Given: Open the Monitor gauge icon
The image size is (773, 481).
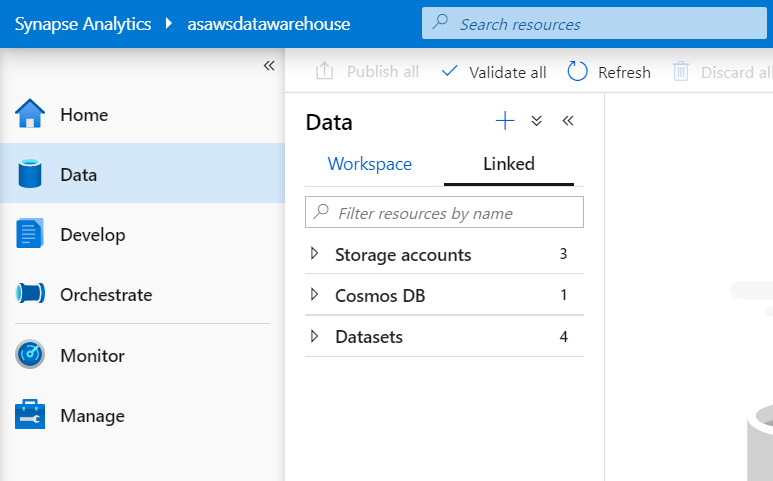Looking at the screenshot, I should pyautogui.click(x=30, y=354).
